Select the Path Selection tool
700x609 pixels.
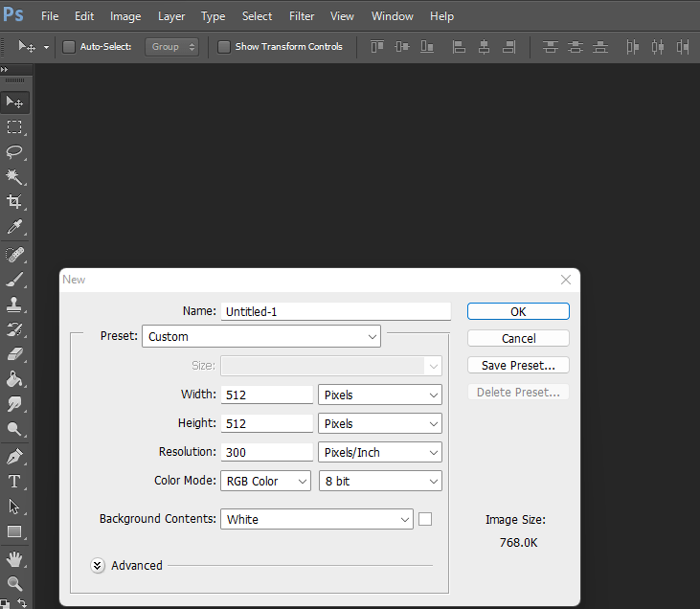pyautogui.click(x=14, y=507)
